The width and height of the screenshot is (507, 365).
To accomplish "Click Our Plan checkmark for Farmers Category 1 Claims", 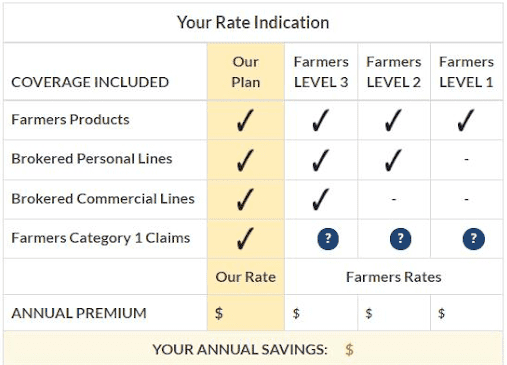I will tap(245, 238).
